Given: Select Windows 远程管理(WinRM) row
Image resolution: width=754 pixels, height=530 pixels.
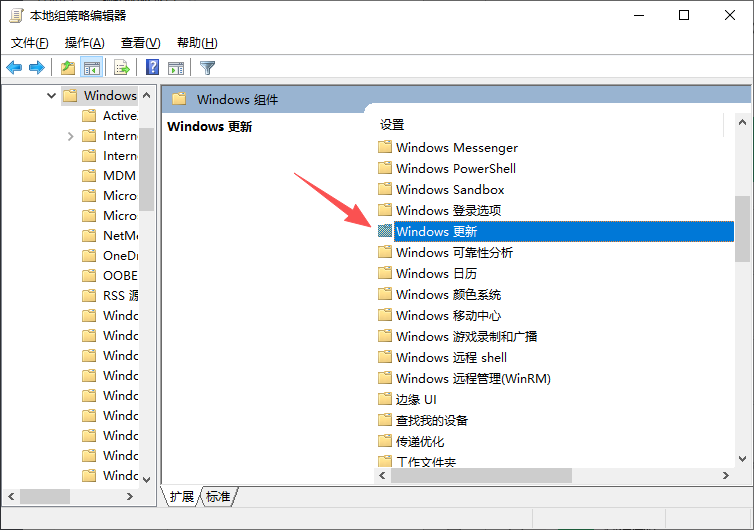Looking at the screenshot, I should (x=473, y=379).
